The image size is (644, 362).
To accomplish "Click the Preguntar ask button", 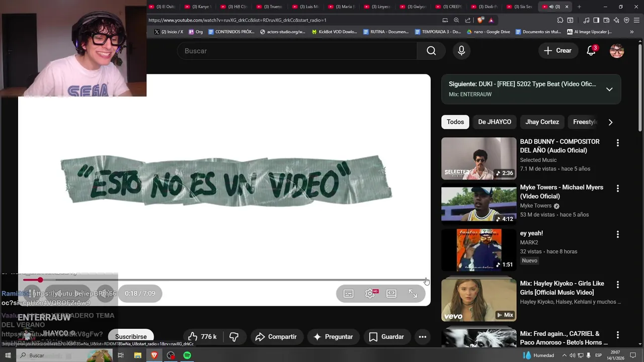I will (x=333, y=337).
